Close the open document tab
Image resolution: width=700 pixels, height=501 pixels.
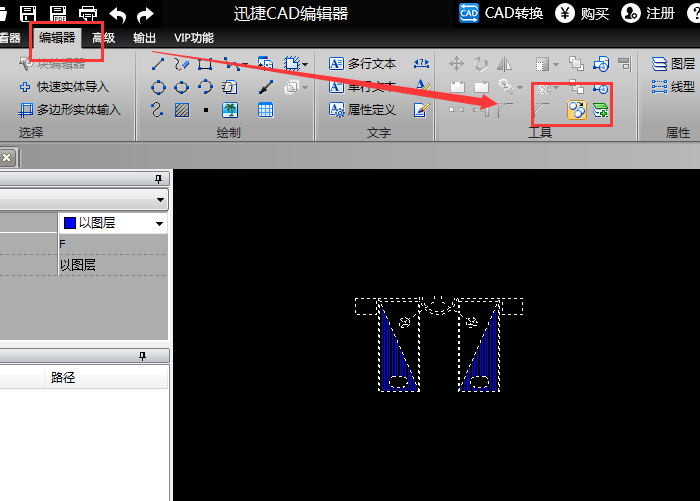coord(6,157)
